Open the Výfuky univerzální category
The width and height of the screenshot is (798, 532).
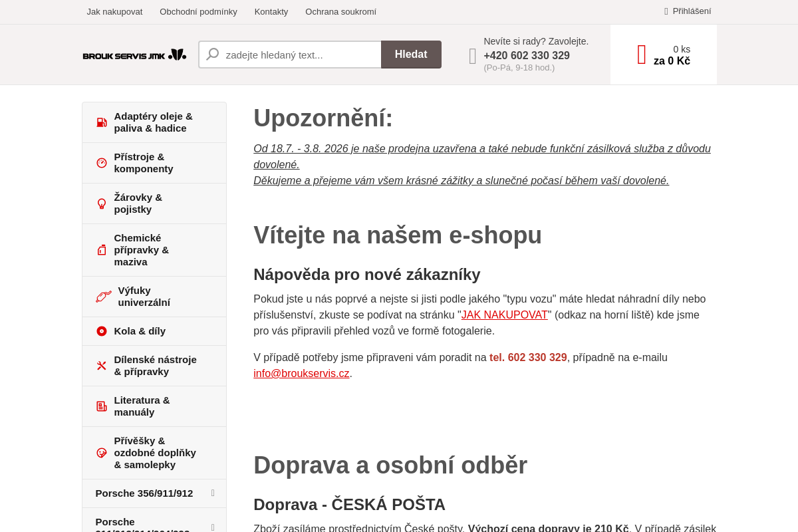coord(154,297)
